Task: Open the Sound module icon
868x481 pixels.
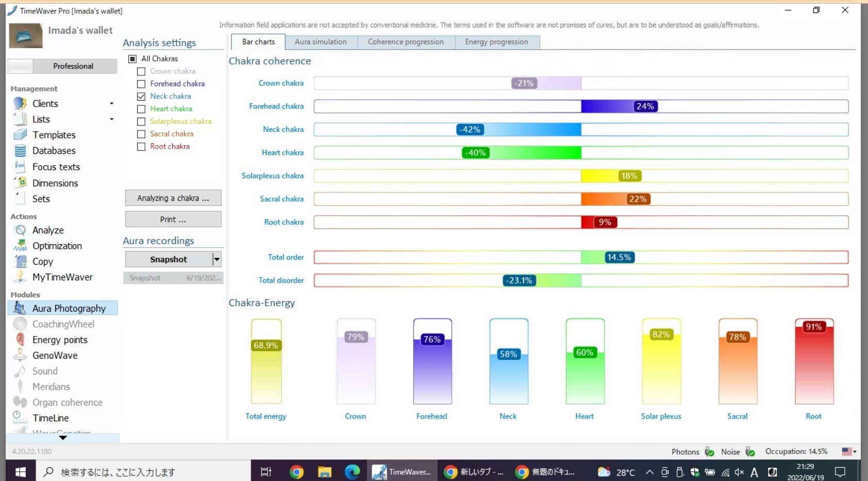Action: [x=20, y=371]
